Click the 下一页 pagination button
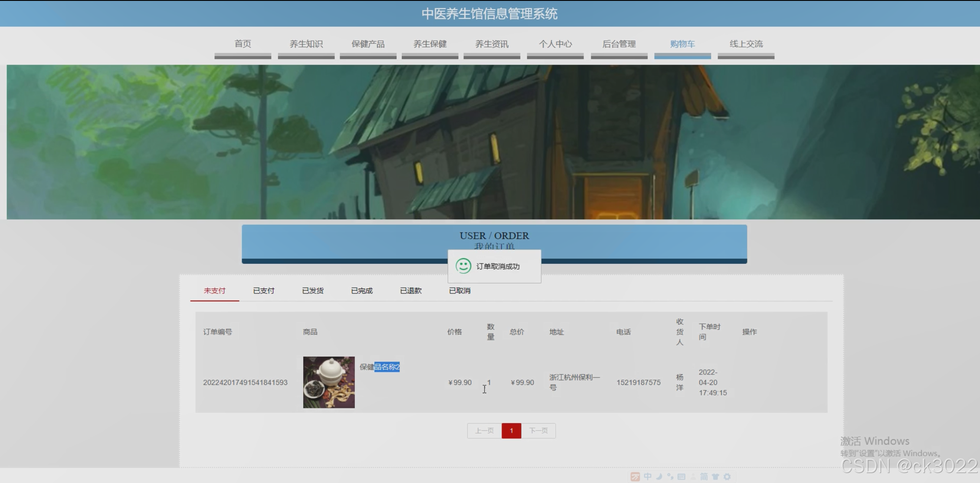980x483 pixels. pyautogui.click(x=538, y=430)
